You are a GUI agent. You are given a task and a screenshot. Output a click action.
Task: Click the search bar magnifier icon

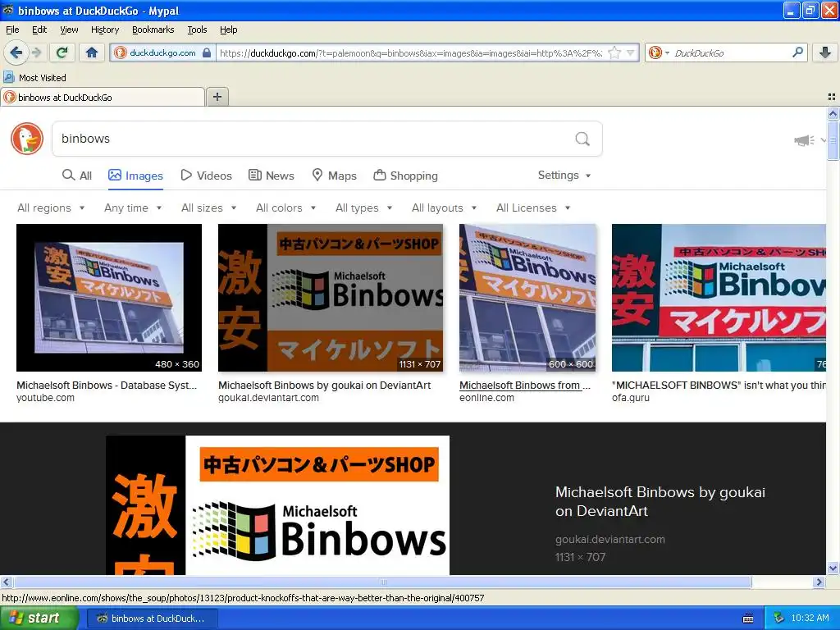[797, 52]
